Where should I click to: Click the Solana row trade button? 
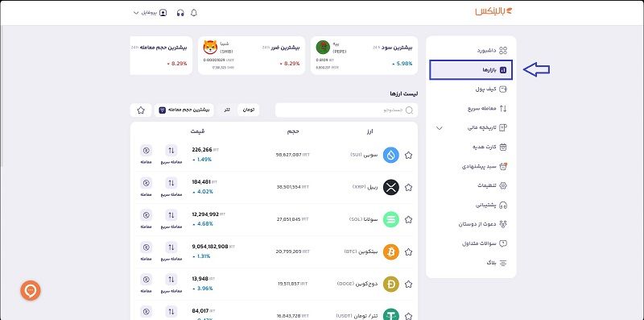tap(146, 219)
